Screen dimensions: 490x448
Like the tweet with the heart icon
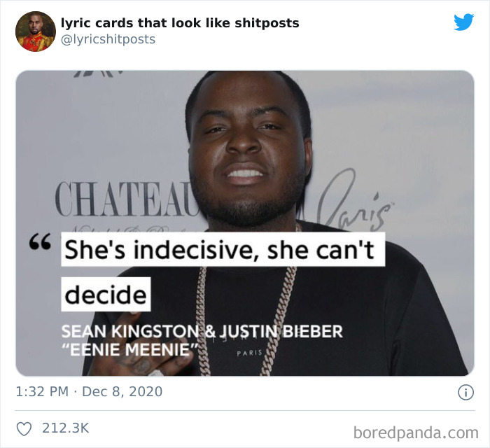pyautogui.click(x=24, y=428)
